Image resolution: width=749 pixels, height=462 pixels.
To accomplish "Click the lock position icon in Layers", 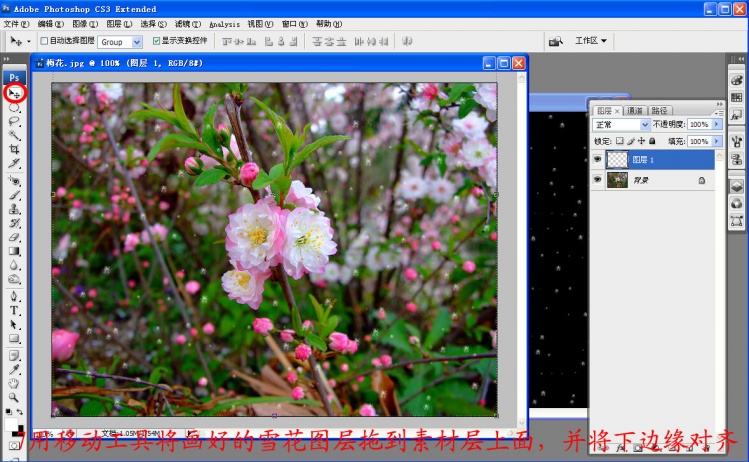I will coord(641,141).
